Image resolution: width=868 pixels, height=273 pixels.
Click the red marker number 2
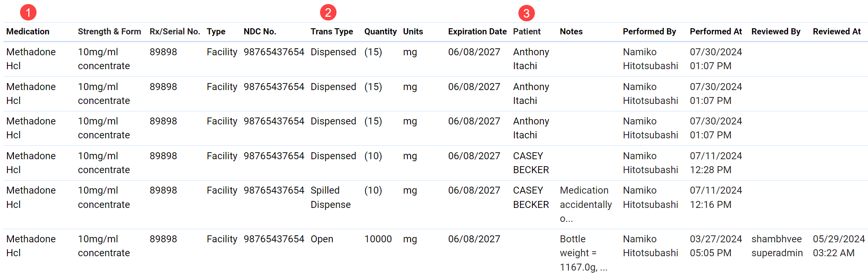click(x=328, y=12)
